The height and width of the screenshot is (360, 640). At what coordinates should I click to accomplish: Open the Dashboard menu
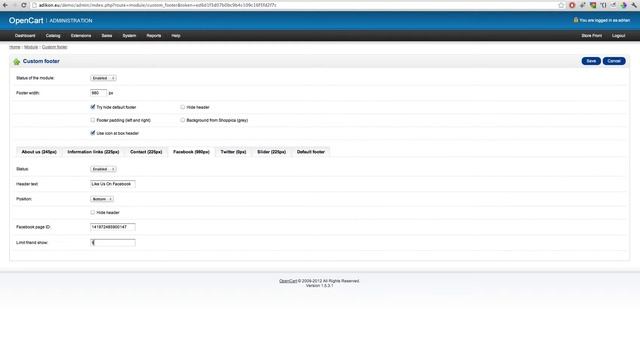25,36
